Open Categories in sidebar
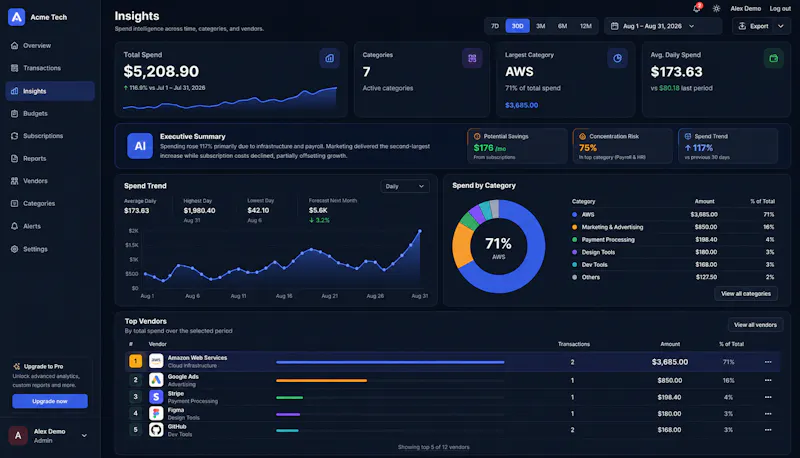 pyautogui.click(x=50, y=203)
